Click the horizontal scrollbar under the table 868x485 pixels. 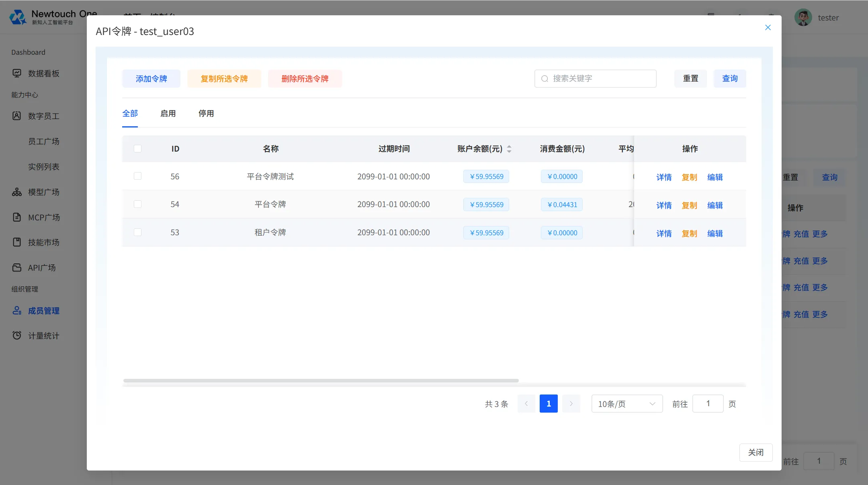321,380
